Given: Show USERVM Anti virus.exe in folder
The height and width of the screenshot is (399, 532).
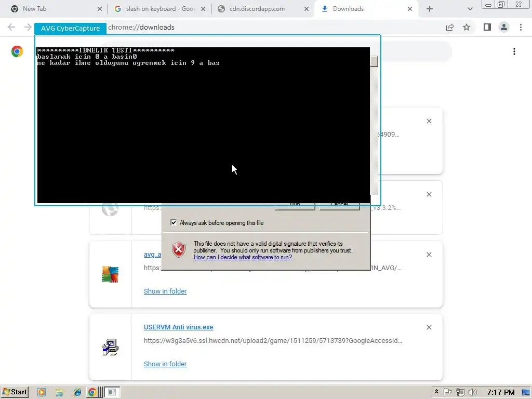Looking at the screenshot, I should pyautogui.click(x=165, y=364).
